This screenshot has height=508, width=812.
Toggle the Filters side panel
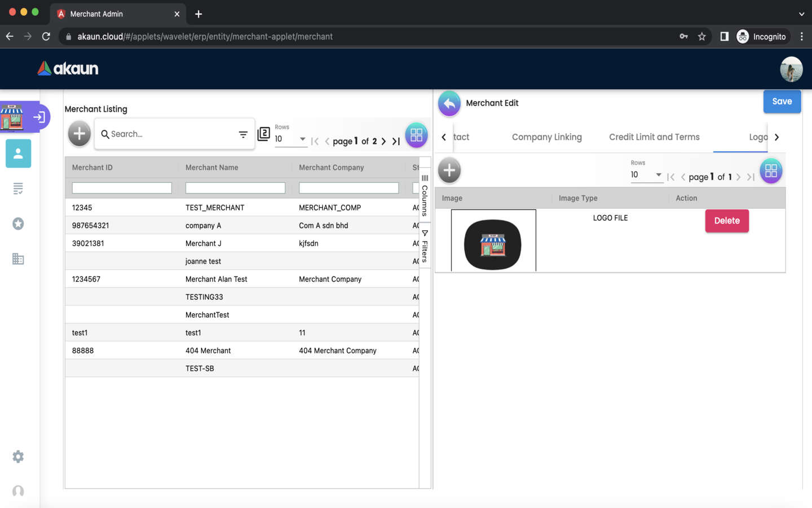425,246
